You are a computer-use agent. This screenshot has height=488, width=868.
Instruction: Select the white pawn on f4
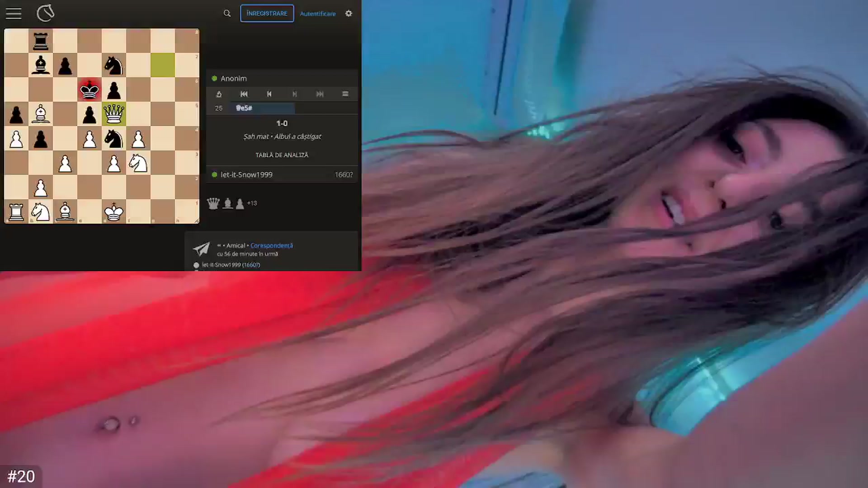coord(138,138)
